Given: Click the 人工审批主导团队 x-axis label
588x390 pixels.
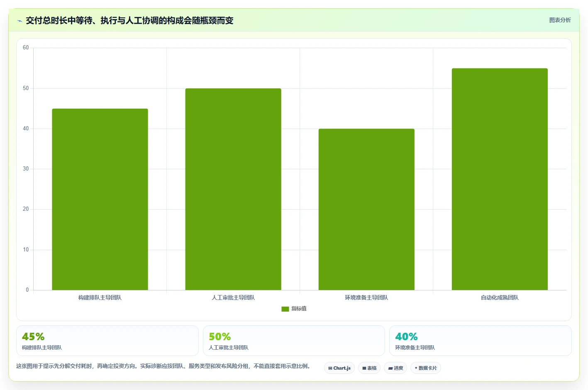Looking at the screenshot, I should pyautogui.click(x=233, y=297).
